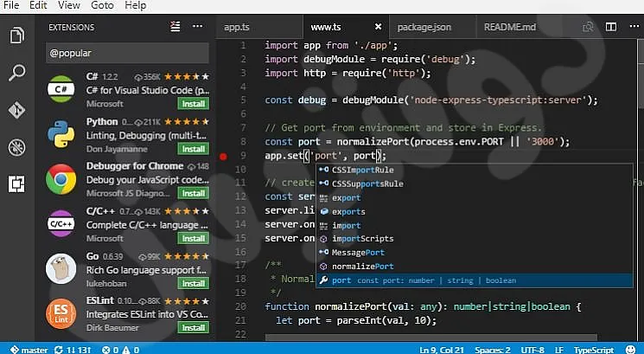Open changes icon in editor title bar

point(588,27)
